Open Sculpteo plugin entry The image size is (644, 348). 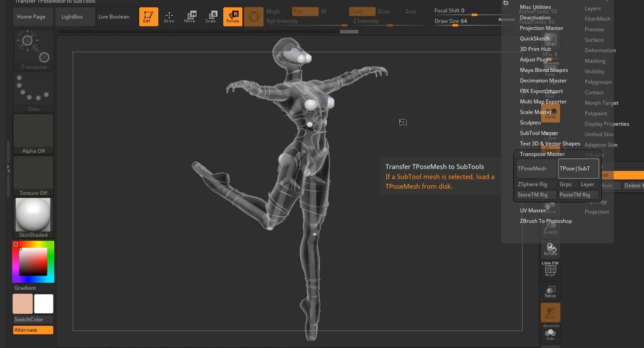coord(530,123)
